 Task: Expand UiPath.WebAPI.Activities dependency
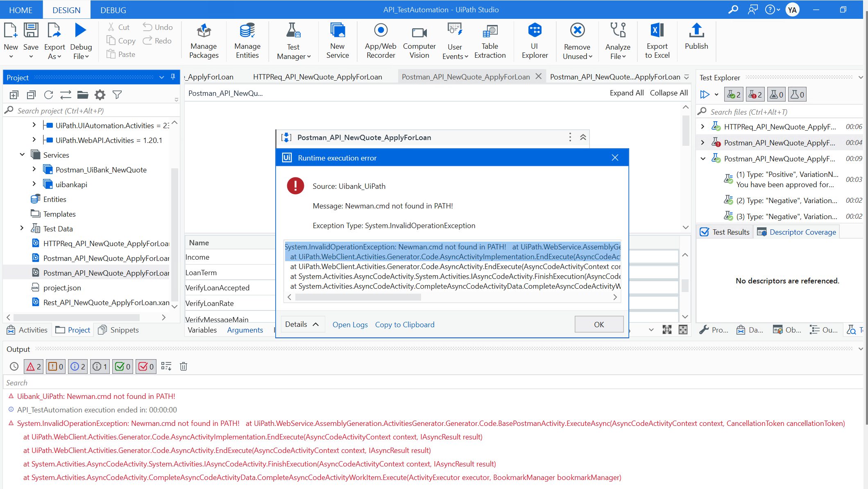click(x=34, y=140)
